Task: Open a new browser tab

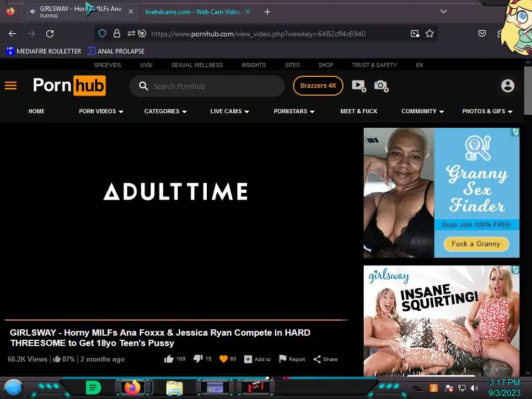Action: click(x=268, y=12)
